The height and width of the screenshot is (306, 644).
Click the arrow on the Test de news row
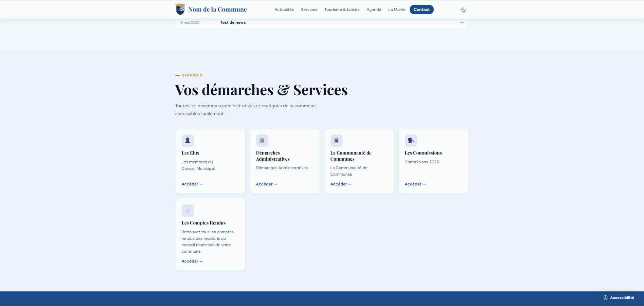(x=461, y=22)
